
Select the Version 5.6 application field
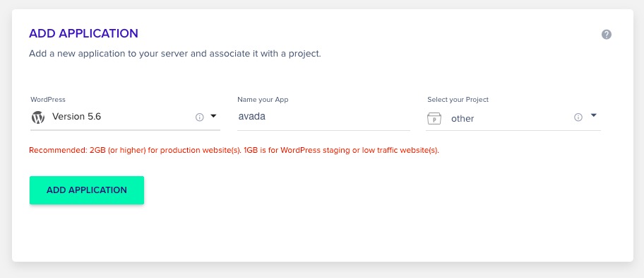[125, 117]
